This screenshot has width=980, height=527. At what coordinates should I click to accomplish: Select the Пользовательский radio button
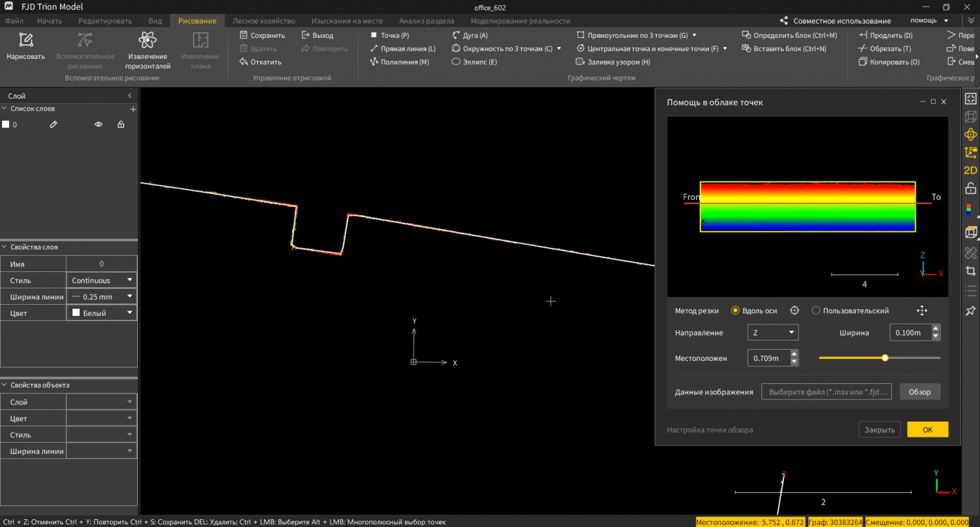(x=815, y=311)
